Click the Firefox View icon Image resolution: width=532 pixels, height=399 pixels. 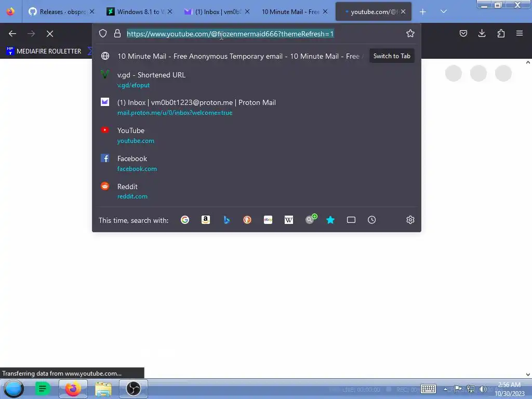click(10, 11)
